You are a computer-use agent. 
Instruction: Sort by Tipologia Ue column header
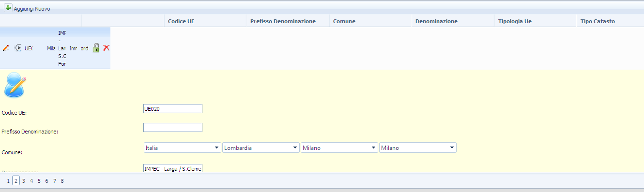click(515, 21)
